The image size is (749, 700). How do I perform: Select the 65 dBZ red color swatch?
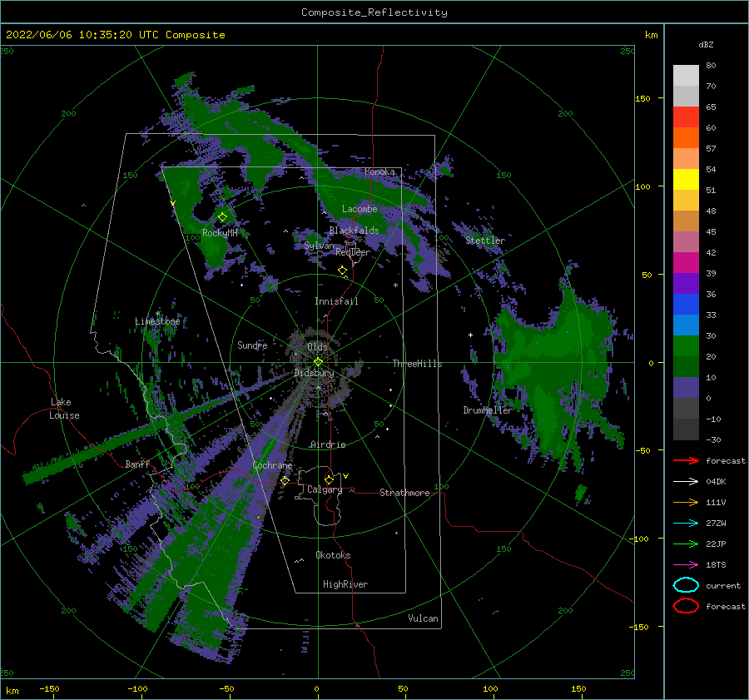686,117
